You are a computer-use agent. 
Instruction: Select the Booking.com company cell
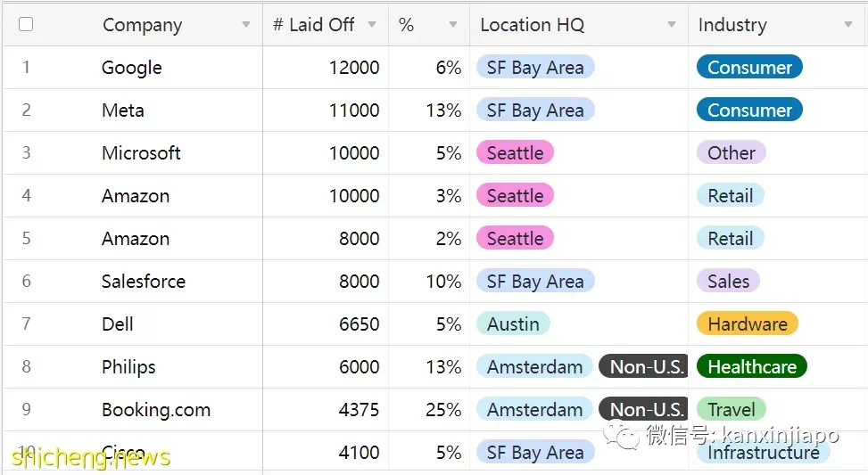tap(156, 409)
